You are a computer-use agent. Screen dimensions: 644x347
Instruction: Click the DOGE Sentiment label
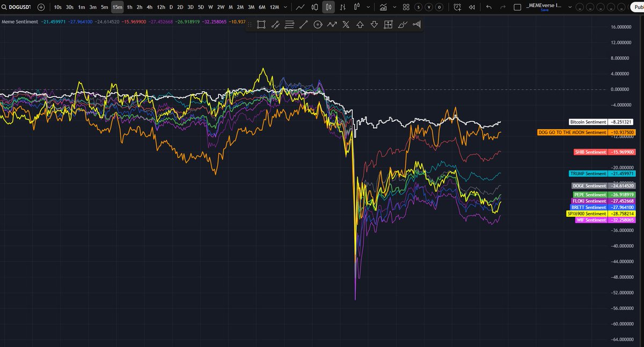589,186
